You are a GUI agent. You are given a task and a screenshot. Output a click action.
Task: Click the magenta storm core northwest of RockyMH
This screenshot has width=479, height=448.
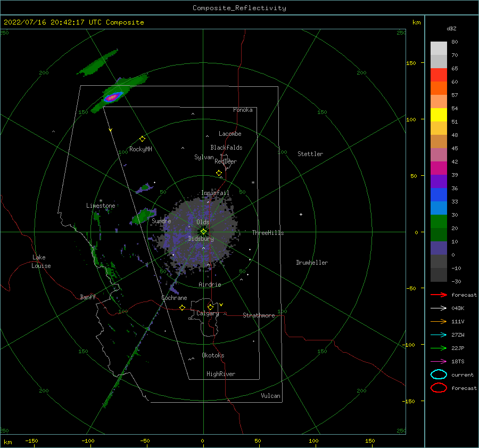[113, 97]
